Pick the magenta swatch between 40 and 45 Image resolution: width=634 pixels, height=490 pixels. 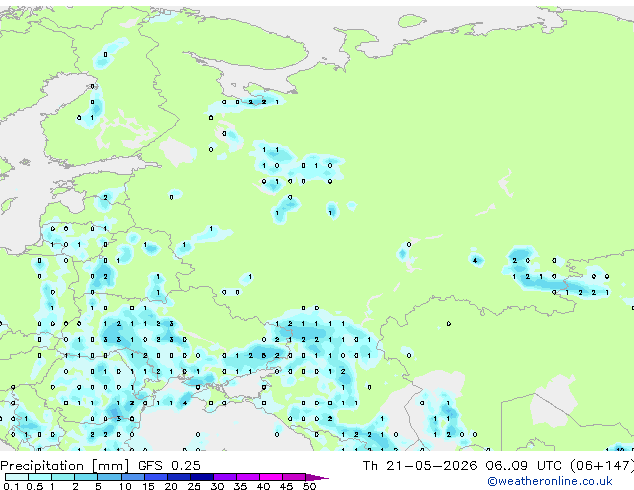pos(271,477)
